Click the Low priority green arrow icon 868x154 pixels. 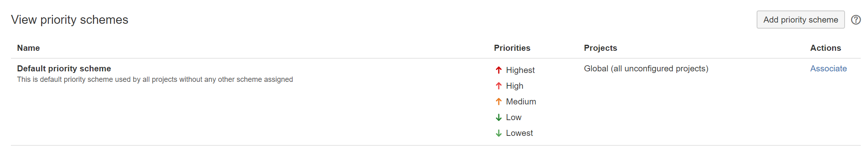tap(499, 117)
